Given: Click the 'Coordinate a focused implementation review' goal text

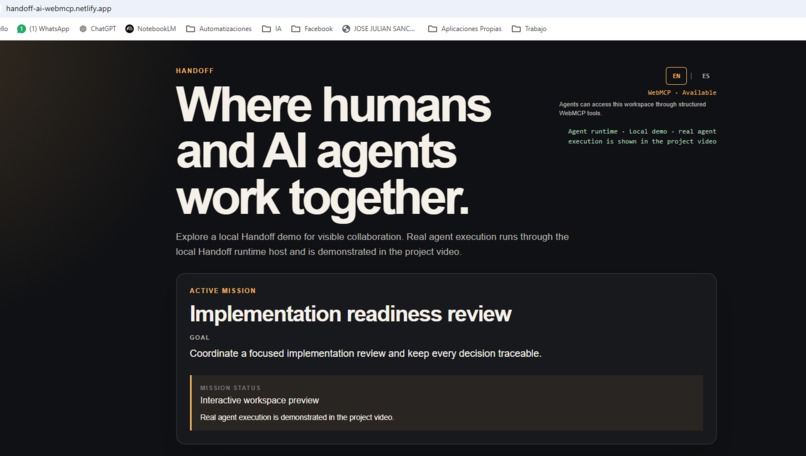Looking at the screenshot, I should 365,354.
